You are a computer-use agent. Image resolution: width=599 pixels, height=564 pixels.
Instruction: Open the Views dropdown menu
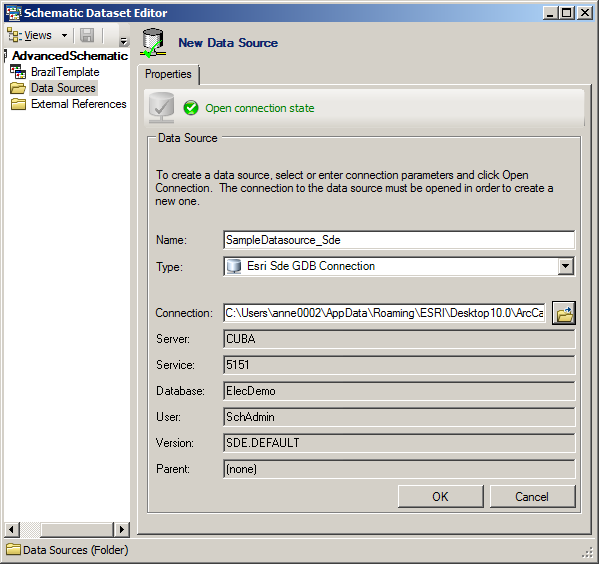37,36
